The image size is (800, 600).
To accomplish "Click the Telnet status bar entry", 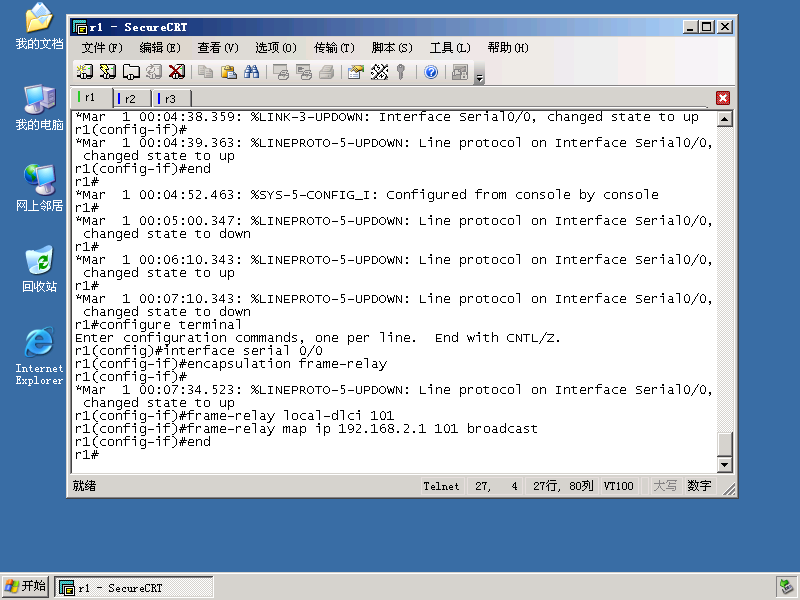I will coord(441,486).
